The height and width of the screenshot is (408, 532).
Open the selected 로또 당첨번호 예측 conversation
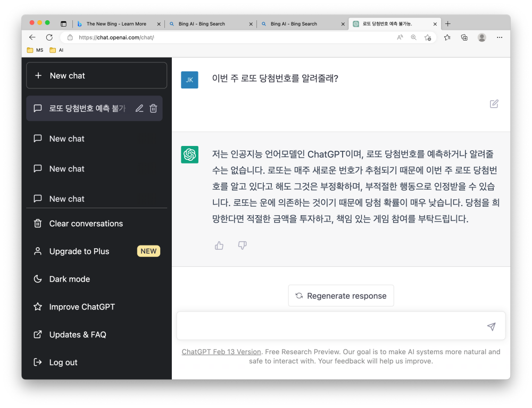click(94, 108)
